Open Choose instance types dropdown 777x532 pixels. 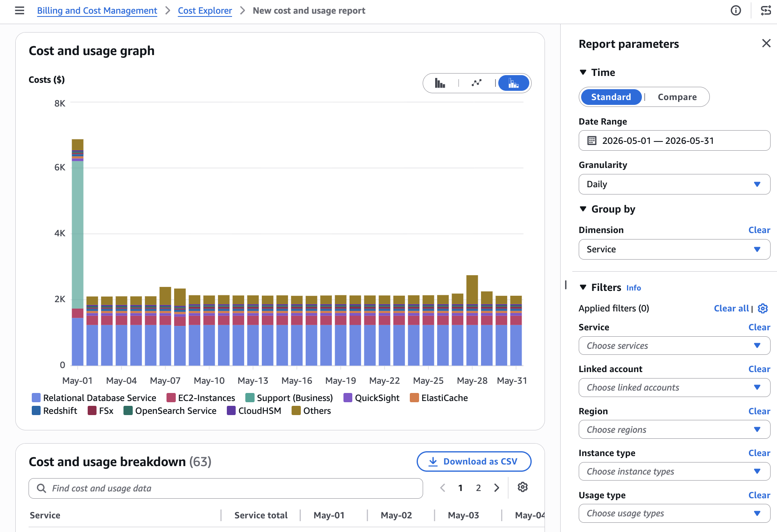click(674, 471)
